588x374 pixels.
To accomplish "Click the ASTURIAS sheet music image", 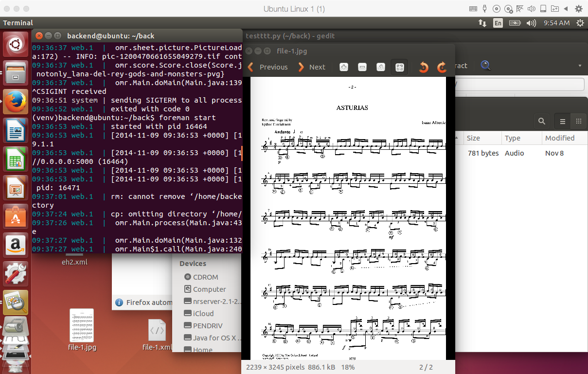I will pos(348,218).
